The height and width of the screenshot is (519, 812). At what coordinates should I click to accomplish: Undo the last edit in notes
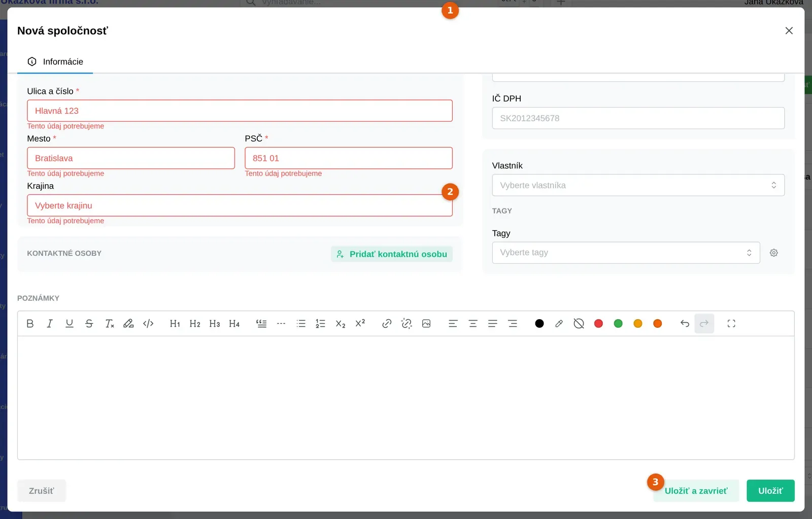(x=685, y=324)
